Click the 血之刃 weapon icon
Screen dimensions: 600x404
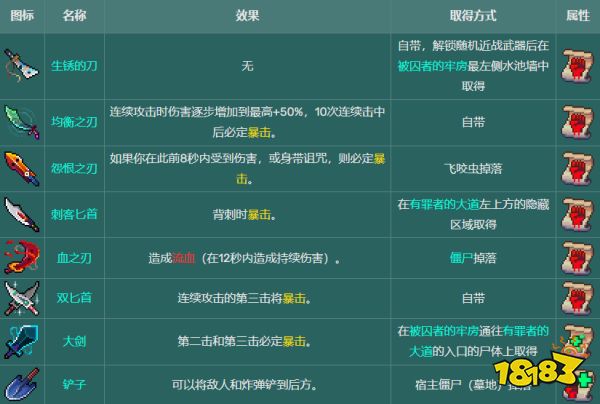[x=22, y=257]
